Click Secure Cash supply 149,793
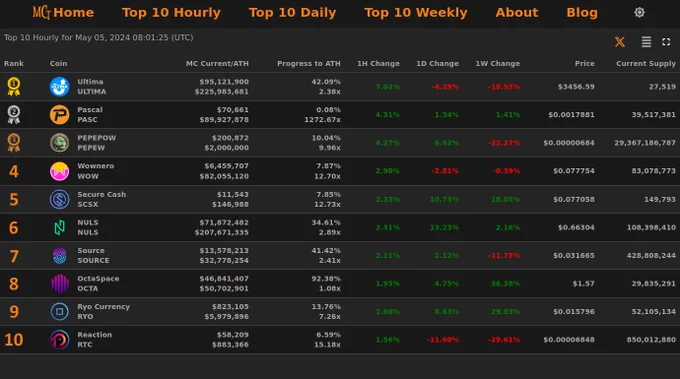This screenshot has height=379, width=680. tap(660, 199)
